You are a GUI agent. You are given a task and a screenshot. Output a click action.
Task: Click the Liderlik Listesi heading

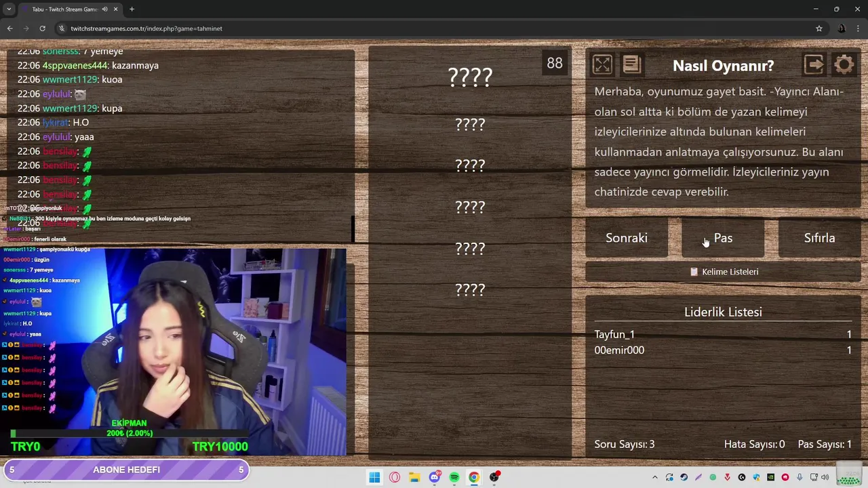coord(723,312)
